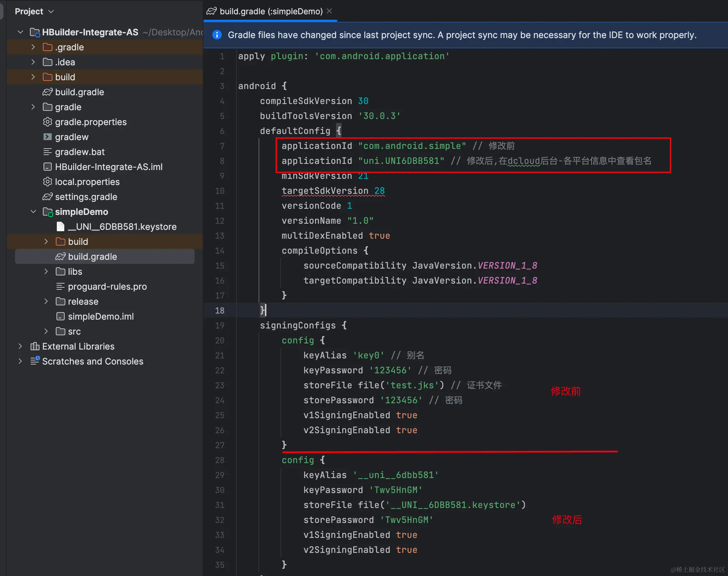Screen dimensions: 728x576
Task: Select the release folder
Action: coord(83,302)
